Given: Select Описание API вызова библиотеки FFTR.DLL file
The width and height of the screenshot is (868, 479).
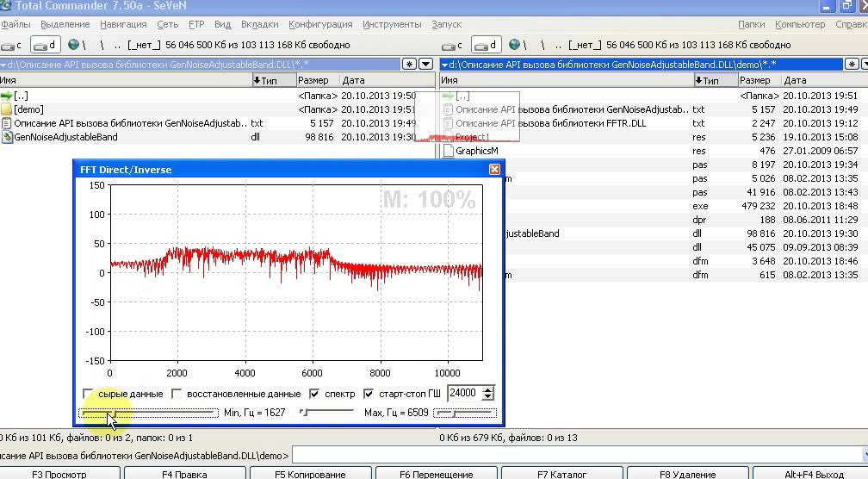Looking at the screenshot, I should coord(550,123).
